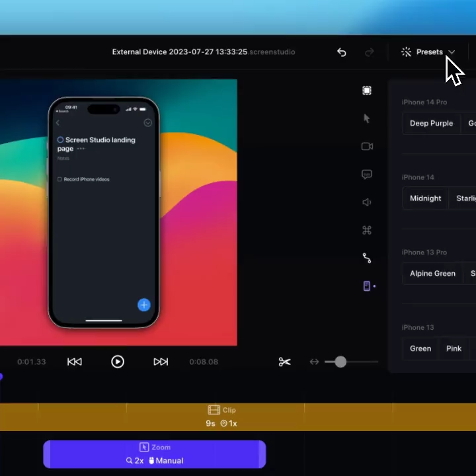The width and height of the screenshot is (476, 476).
Task: Open the audio speaker settings icon
Action: click(367, 202)
